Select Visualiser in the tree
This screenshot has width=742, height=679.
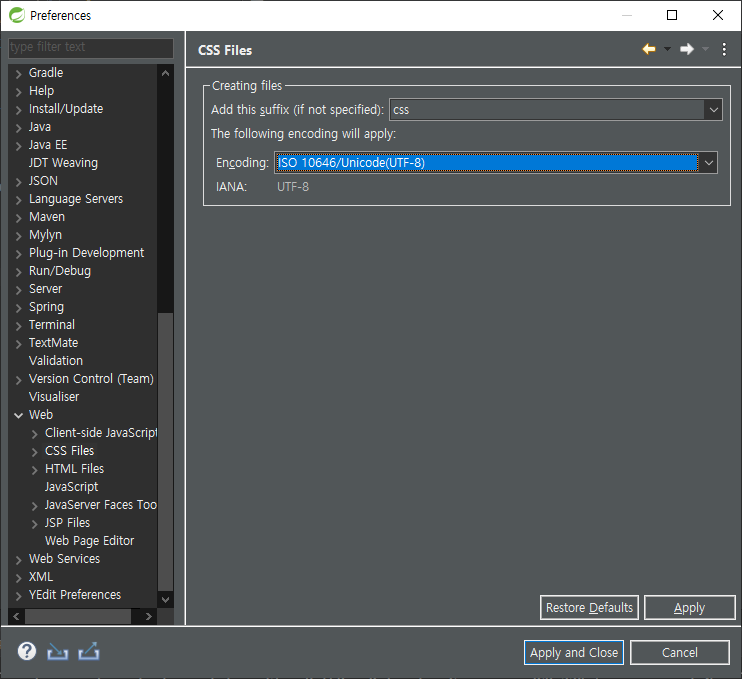point(54,397)
